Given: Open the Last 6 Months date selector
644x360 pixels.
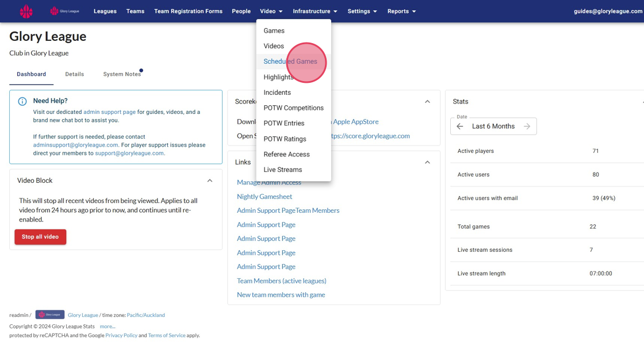Looking at the screenshot, I should pos(493,126).
